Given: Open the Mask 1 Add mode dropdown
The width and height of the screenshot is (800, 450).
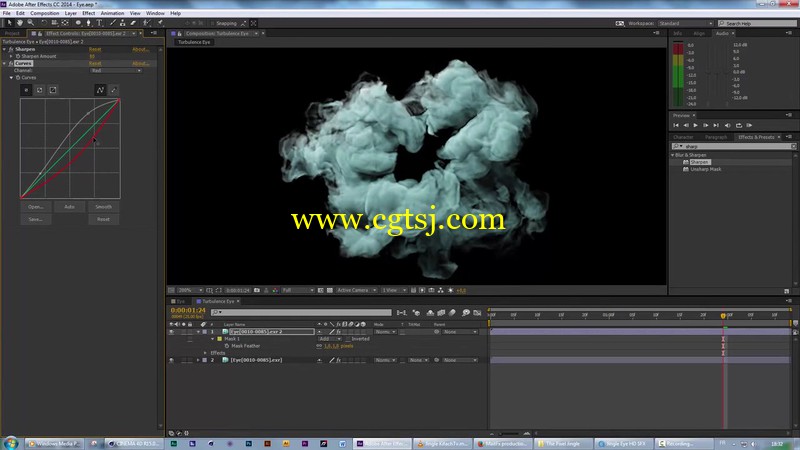Looking at the screenshot, I should point(330,339).
